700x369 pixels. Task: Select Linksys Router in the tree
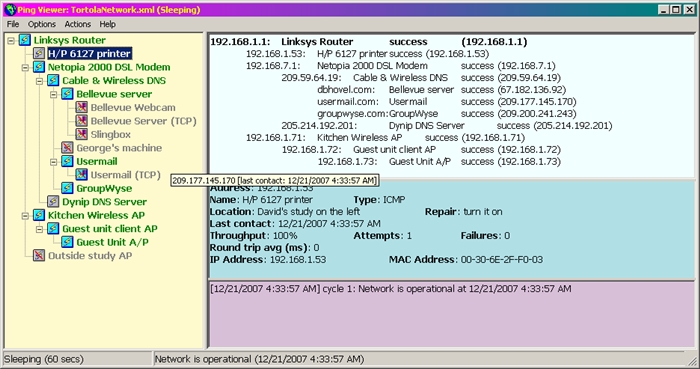click(70, 40)
